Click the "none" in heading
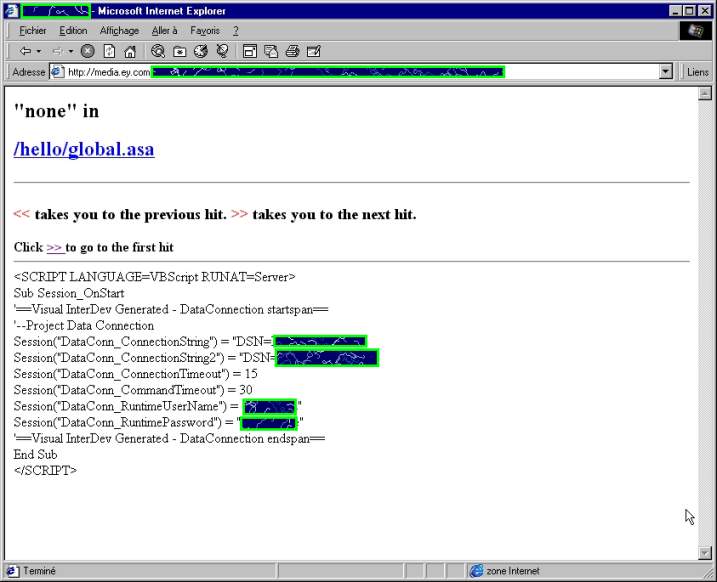Screen dimensions: 717x582 (56, 111)
